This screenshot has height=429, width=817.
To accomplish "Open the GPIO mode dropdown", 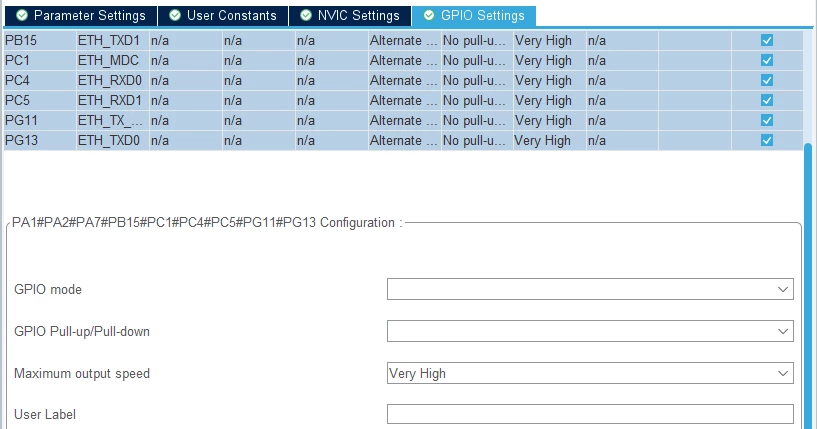I will 590,289.
